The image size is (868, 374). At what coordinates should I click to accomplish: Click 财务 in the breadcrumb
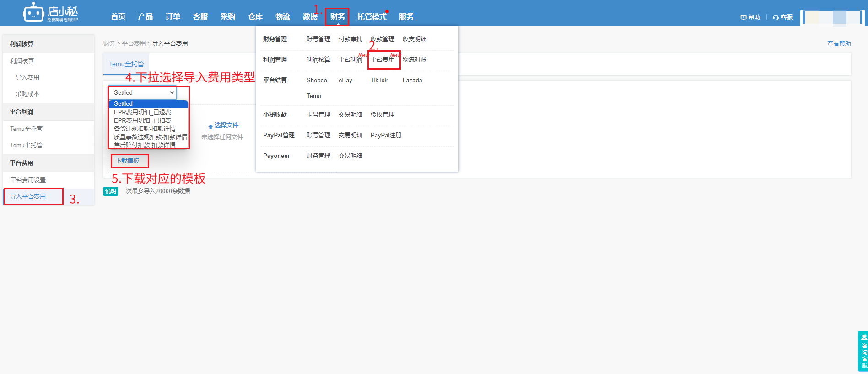pyautogui.click(x=109, y=43)
